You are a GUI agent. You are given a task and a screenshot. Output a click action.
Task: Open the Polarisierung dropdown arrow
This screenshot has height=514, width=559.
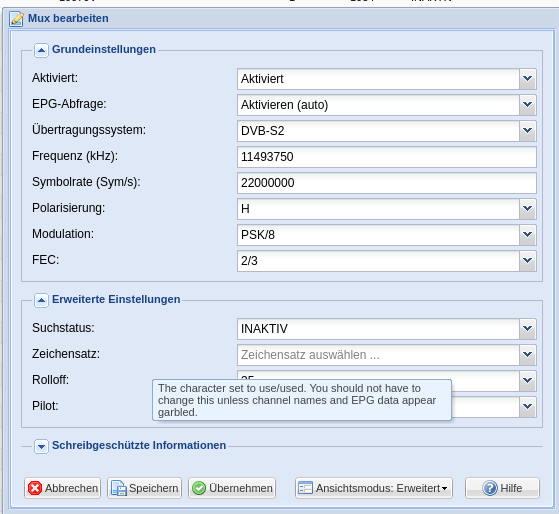point(528,209)
